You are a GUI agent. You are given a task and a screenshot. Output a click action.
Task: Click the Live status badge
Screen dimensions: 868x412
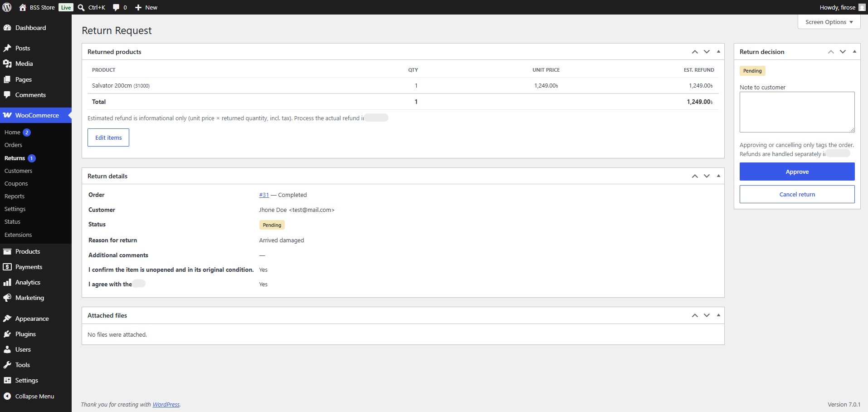click(66, 7)
